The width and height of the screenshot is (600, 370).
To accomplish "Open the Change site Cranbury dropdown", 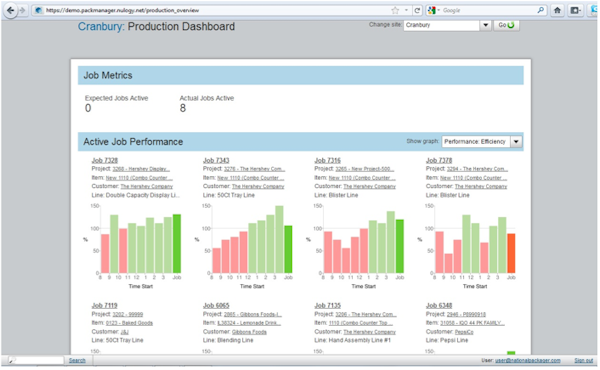I will pos(447,25).
